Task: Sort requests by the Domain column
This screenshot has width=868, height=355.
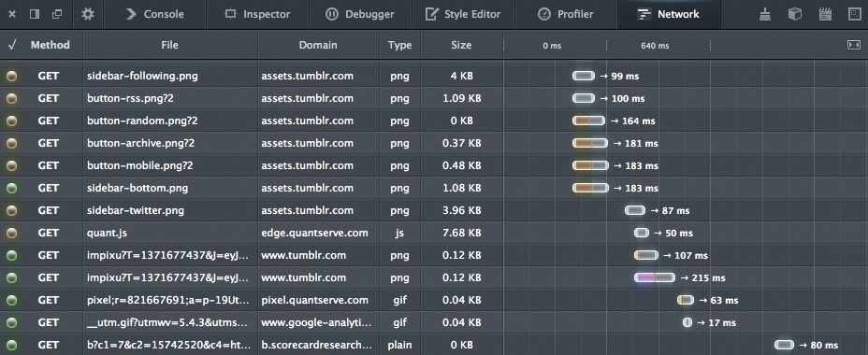Action: pyautogui.click(x=318, y=45)
